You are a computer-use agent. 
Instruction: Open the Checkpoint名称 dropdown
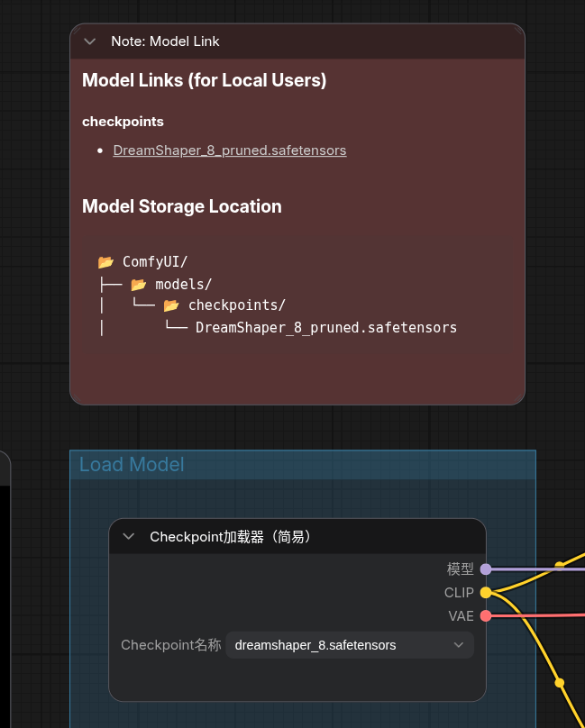point(350,645)
